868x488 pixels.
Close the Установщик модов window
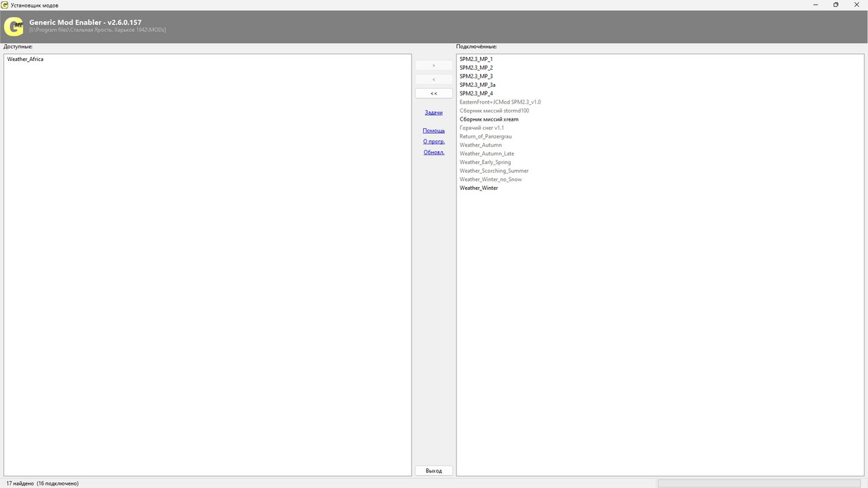point(857,5)
